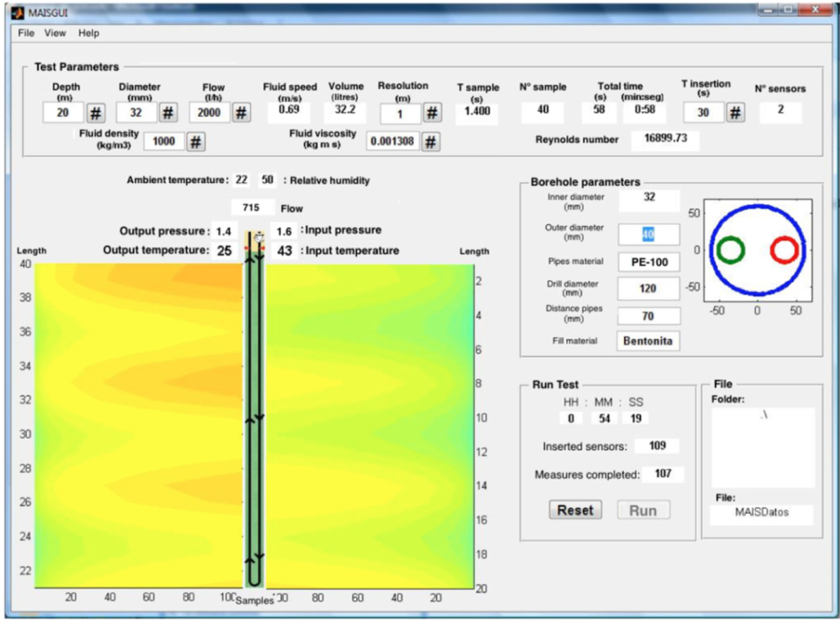Click the red pipe circle in borehole plot

(785, 250)
